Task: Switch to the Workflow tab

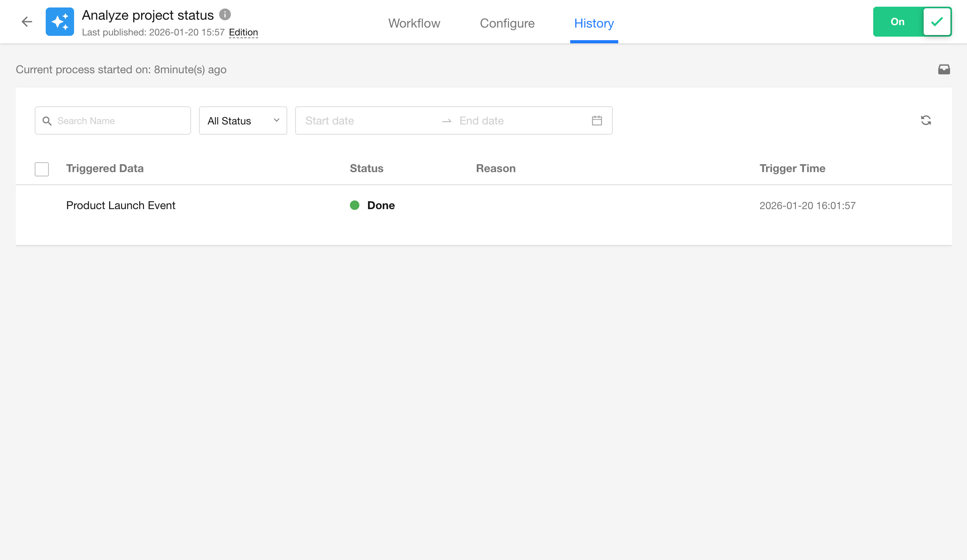Action: point(414,23)
